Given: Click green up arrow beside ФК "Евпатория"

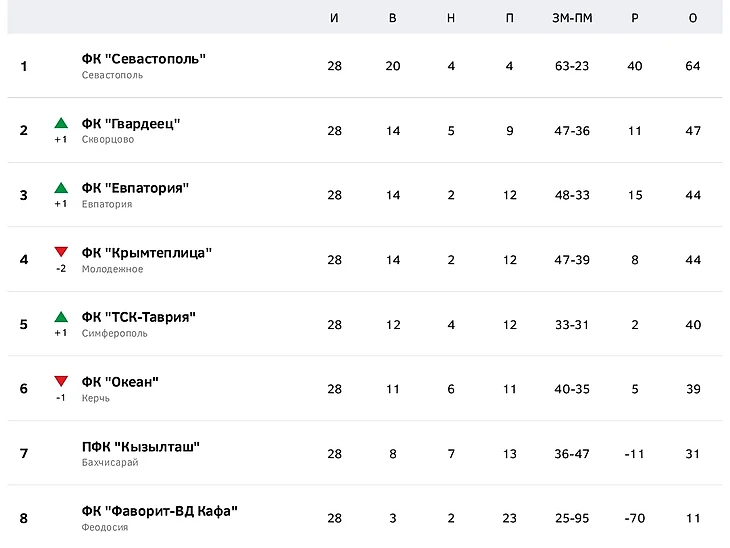Looking at the screenshot, I should point(61,188).
